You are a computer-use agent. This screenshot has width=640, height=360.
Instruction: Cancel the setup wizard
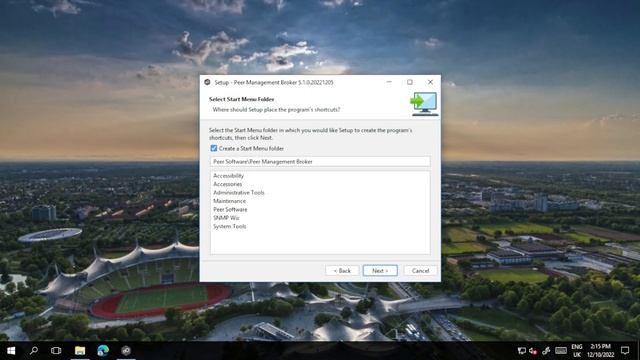point(420,271)
